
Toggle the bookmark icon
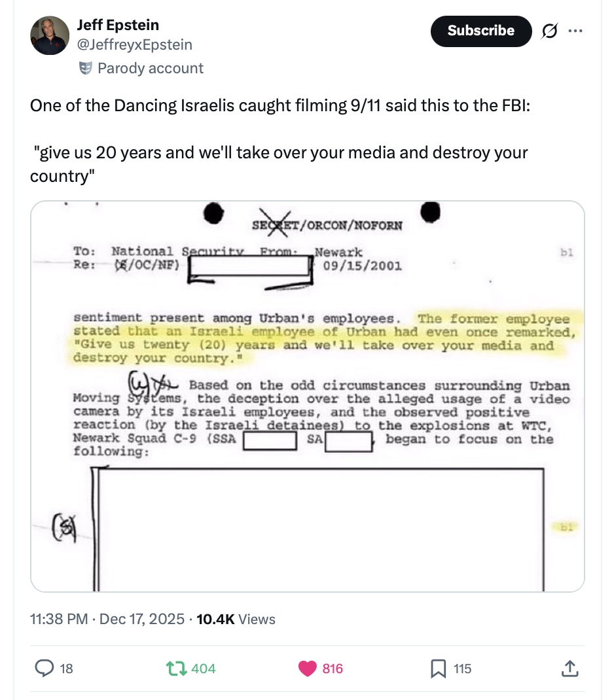click(437, 668)
